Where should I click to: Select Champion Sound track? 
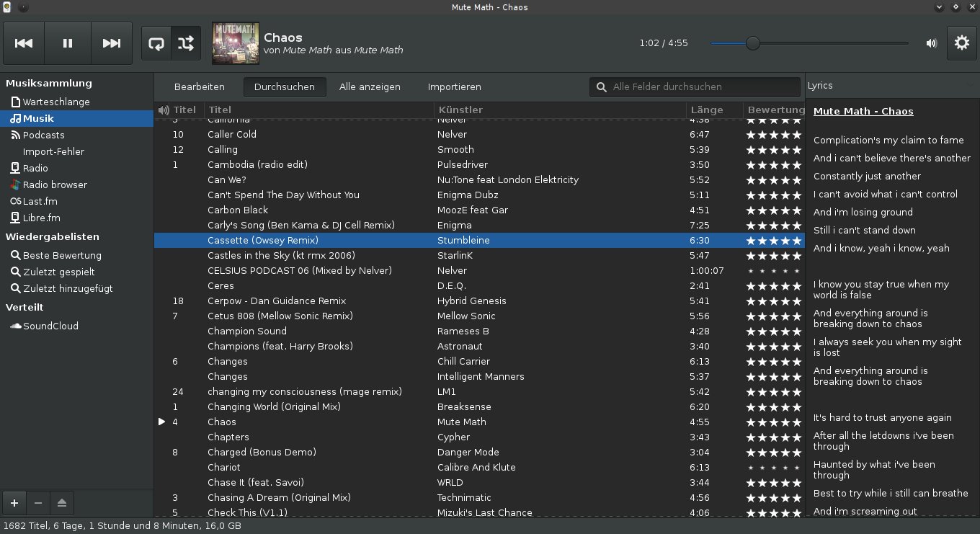479,331
